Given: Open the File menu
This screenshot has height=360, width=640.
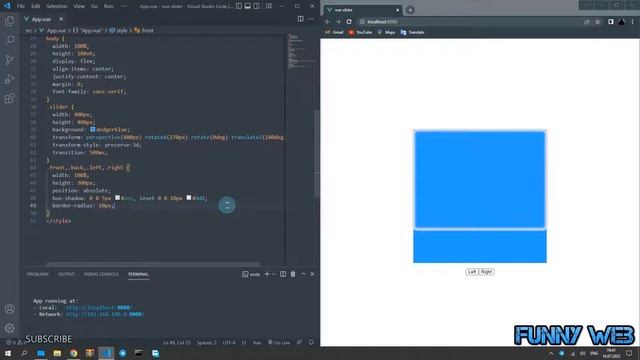Looking at the screenshot, I should 21,6.
